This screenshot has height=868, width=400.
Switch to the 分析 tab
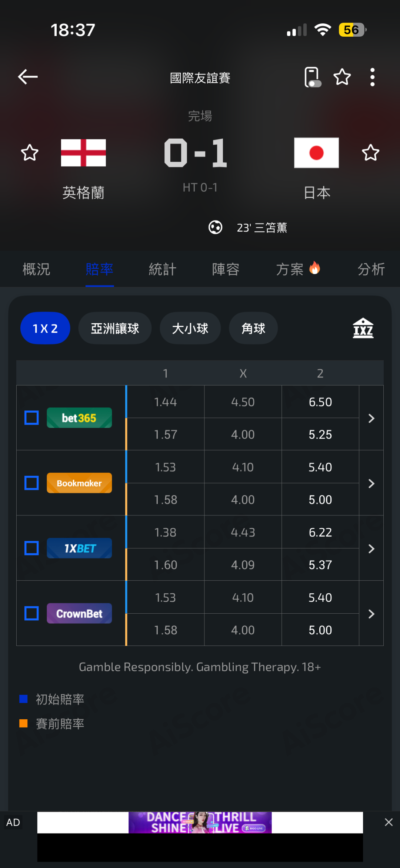point(371,269)
